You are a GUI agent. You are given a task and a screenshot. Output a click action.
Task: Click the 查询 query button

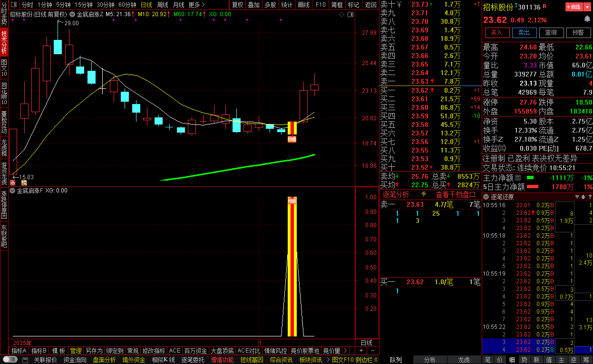pyautogui.click(x=551, y=33)
